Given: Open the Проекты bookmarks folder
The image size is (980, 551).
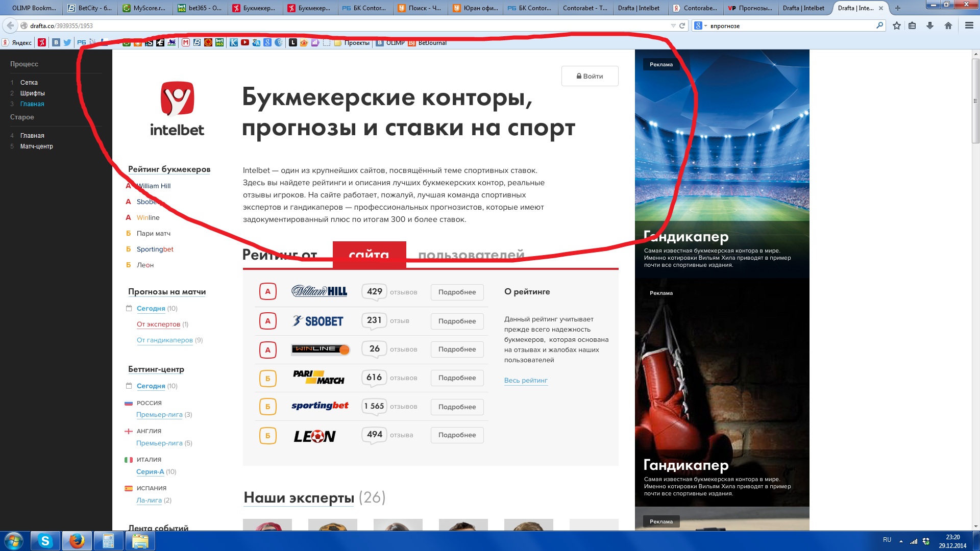Looking at the screenshot, I should click(352, 43).
